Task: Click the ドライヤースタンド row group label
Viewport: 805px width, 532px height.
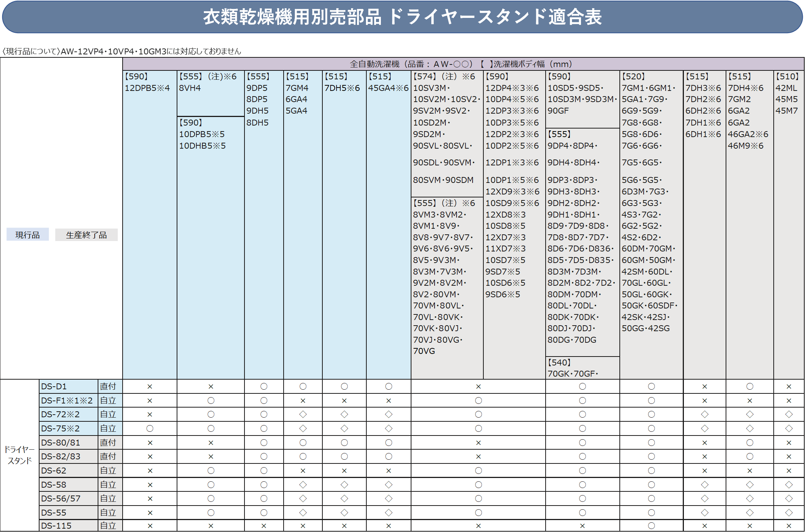Action: pos(19,455)
